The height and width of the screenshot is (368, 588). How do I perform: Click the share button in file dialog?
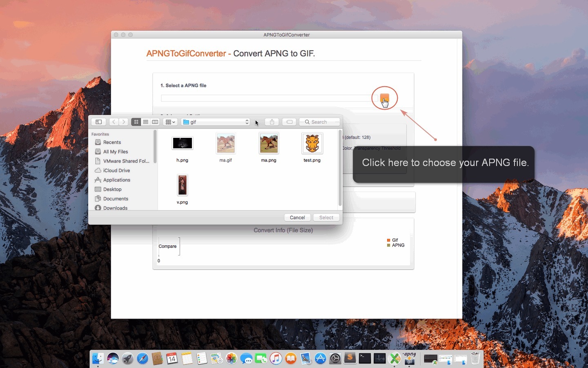pyautogui.click(x=272, y=122)
